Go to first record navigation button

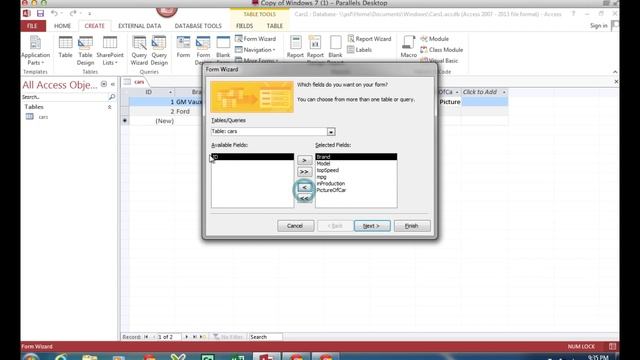point(146,337)
